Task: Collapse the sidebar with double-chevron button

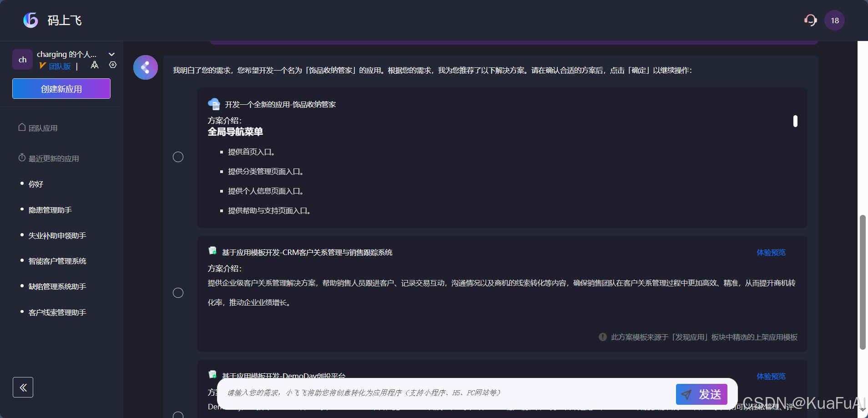Action: (x=23, y=387)
